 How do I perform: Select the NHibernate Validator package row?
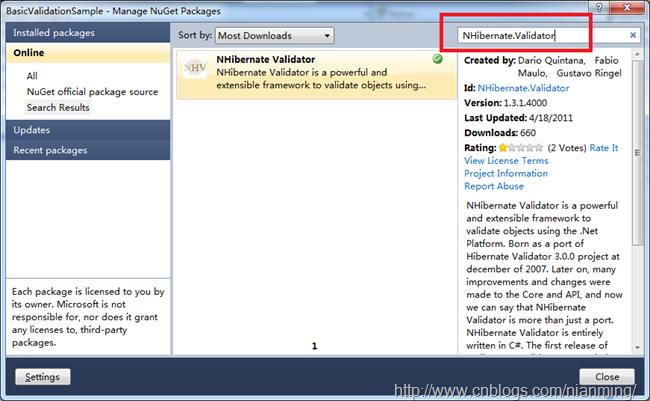(x=316, y=74)
